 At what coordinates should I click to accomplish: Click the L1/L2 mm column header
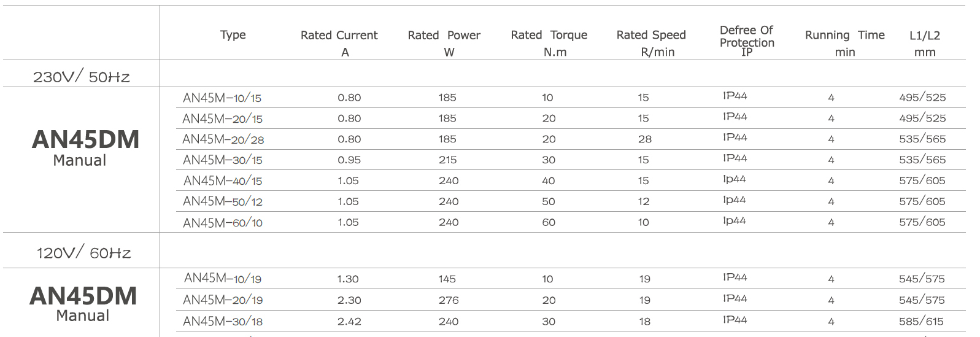tap(925, 43)
